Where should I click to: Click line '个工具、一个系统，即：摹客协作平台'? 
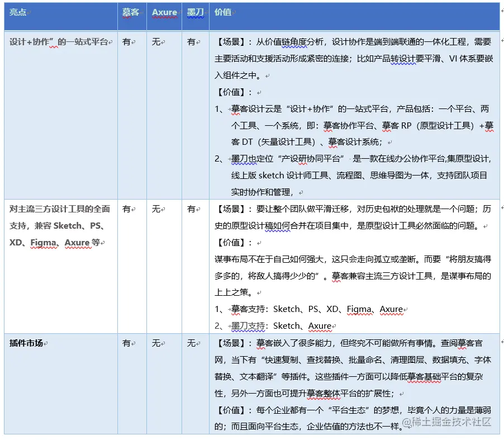click(x=362, y=125)
